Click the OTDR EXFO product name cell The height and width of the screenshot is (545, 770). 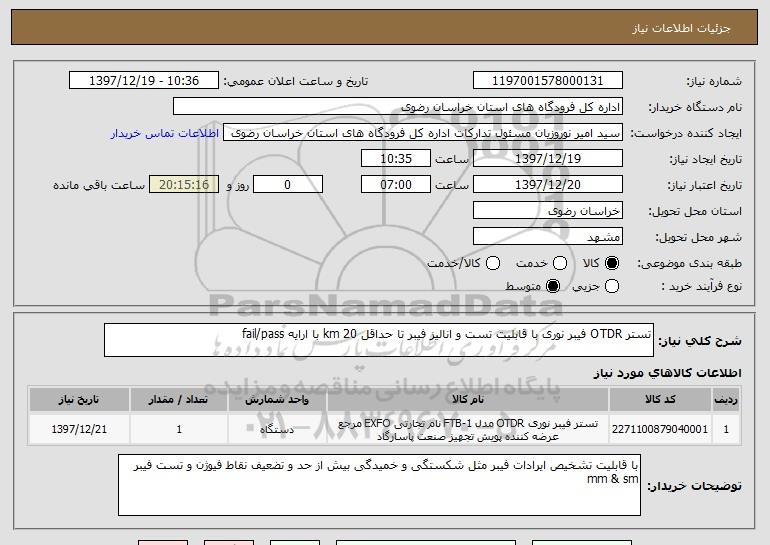468,429
